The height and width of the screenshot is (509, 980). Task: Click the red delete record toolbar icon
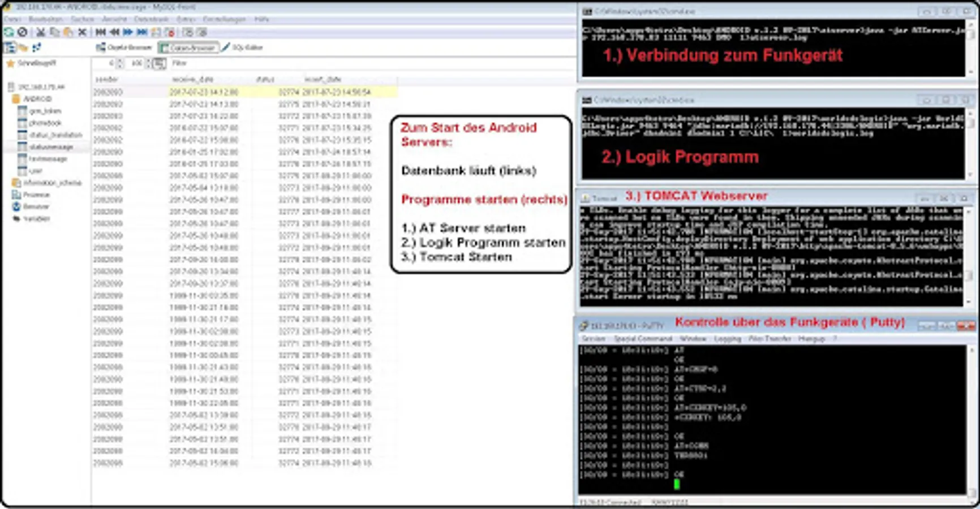169,32
